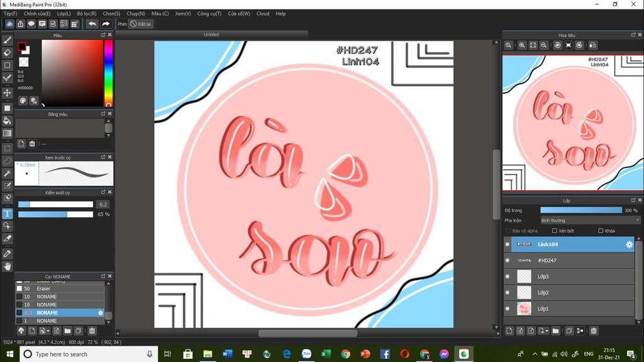The height and width of the screenshot is (362, 644).
Task: Select the Fill rectangle shape tool
Action: (7, 108)
